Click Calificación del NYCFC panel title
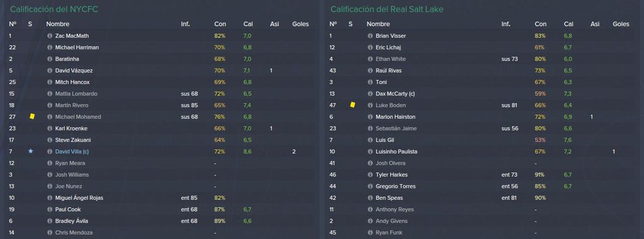 (x=54, y=9)
